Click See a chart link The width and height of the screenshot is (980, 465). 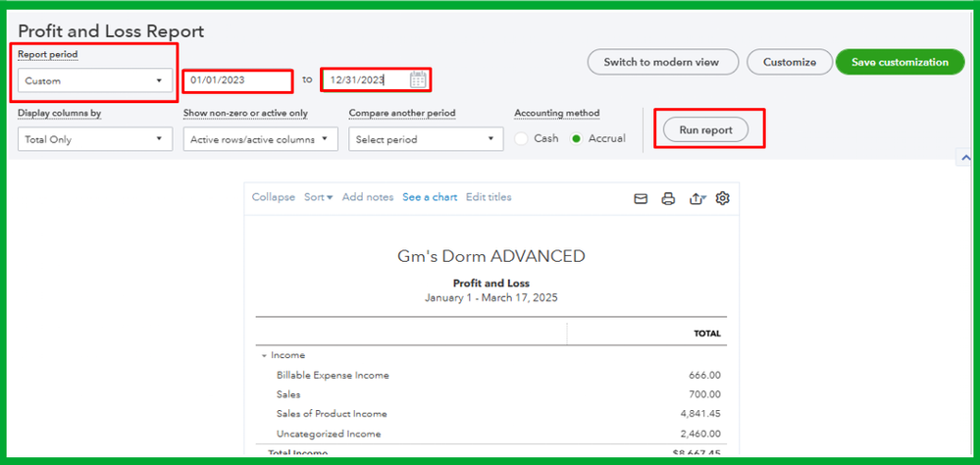click(430, 197)
